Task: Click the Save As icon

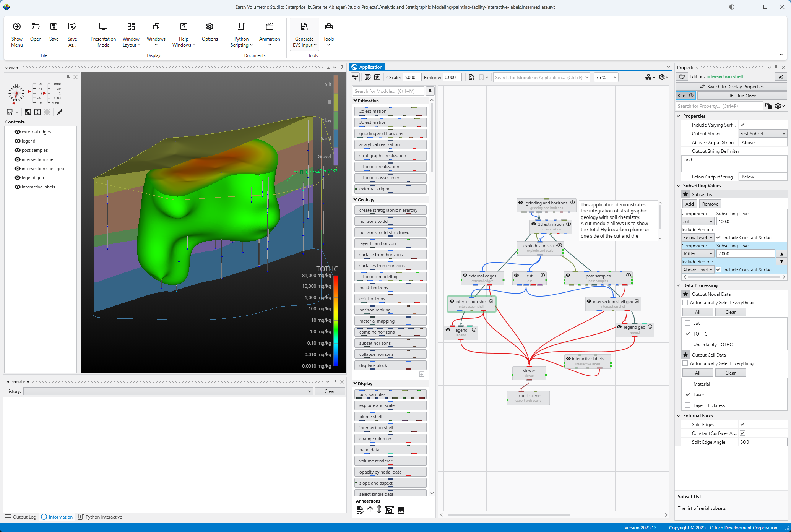Action: click(72, 27)
